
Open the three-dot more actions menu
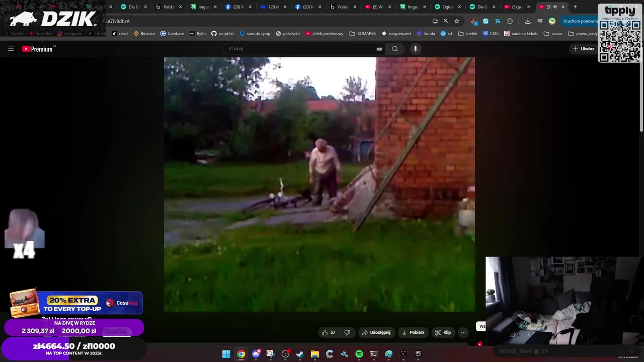[x=463, y=332]
